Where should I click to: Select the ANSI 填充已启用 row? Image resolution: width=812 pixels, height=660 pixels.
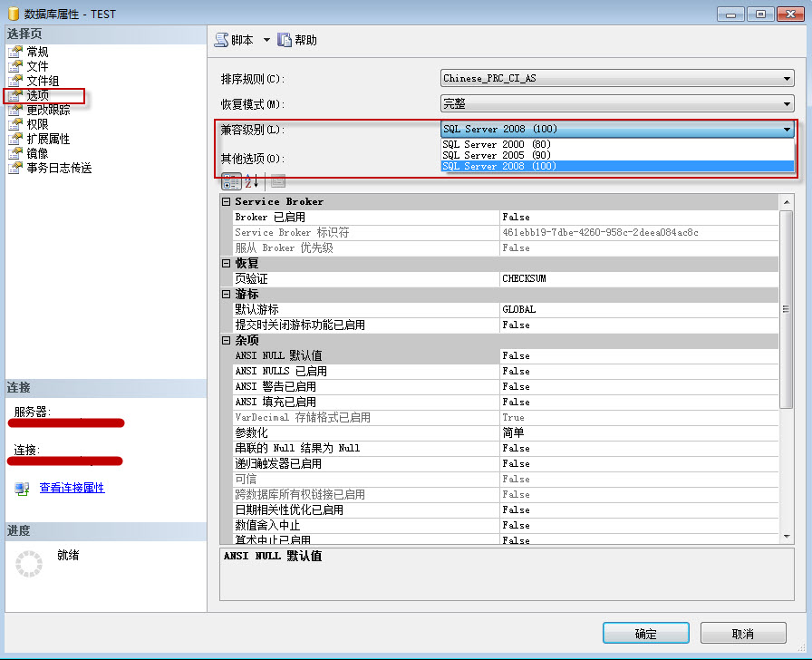505,402
